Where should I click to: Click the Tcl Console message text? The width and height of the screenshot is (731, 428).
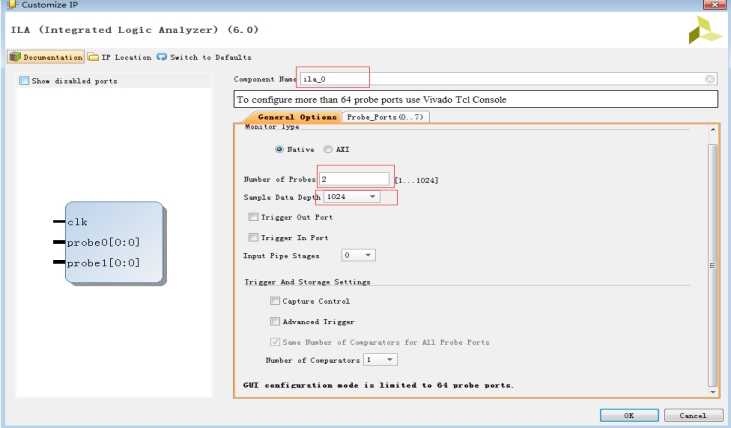tap(372, 99)
